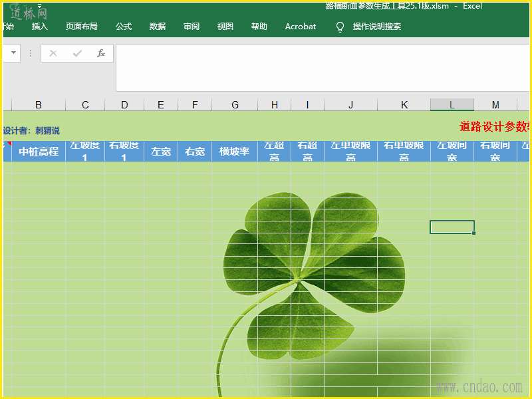Open the 帮助 ribbon tab
The width and height of the screenshot is (532, 399).
tap(259, 27)
